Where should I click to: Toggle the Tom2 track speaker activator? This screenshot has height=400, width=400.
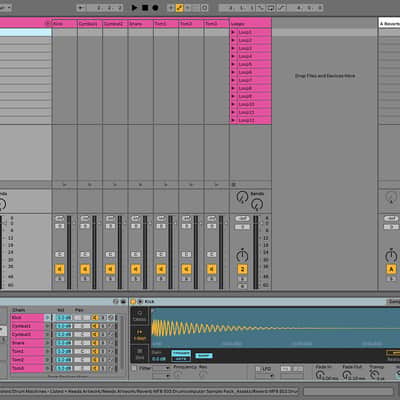click(x=186, y=269)
